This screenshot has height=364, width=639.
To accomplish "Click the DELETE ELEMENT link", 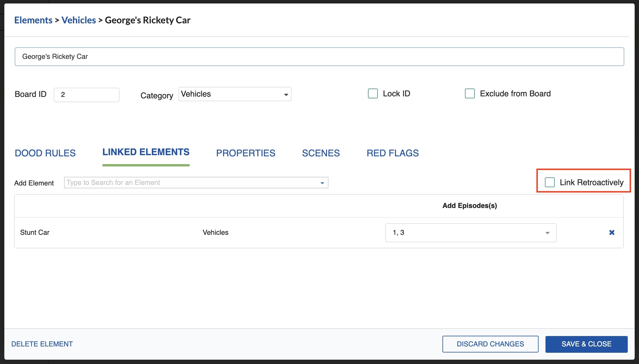I will pos(42,344).
